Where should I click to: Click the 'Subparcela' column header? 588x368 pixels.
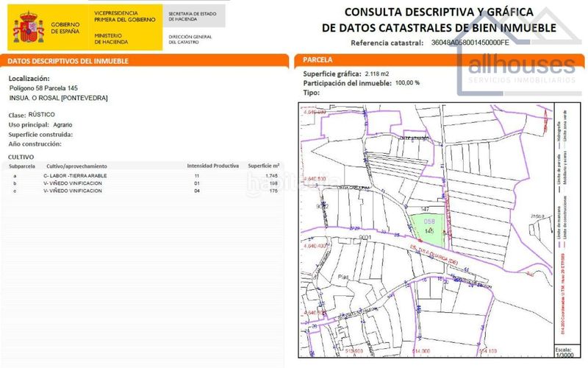[x=22, y=166]
